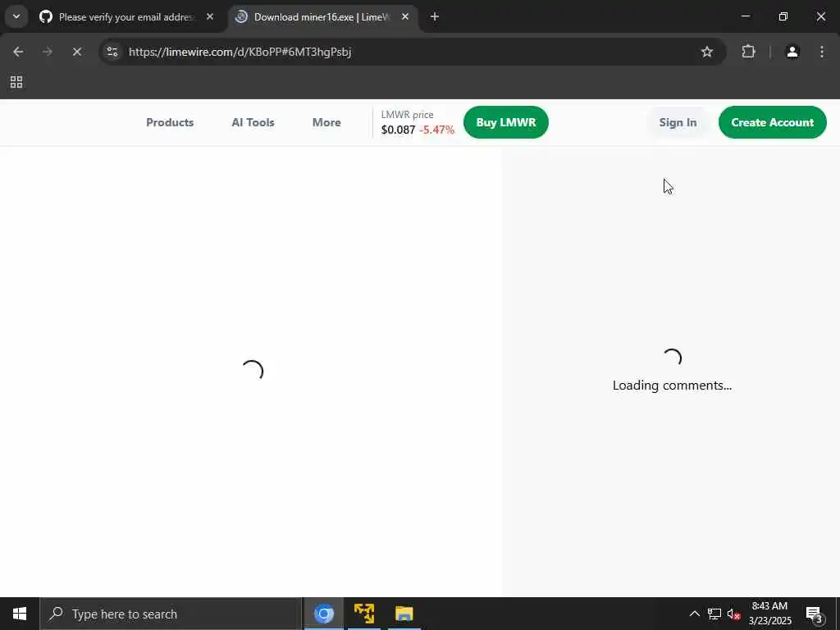Open the Extensions puzzle icon

[x=748, y=52]
